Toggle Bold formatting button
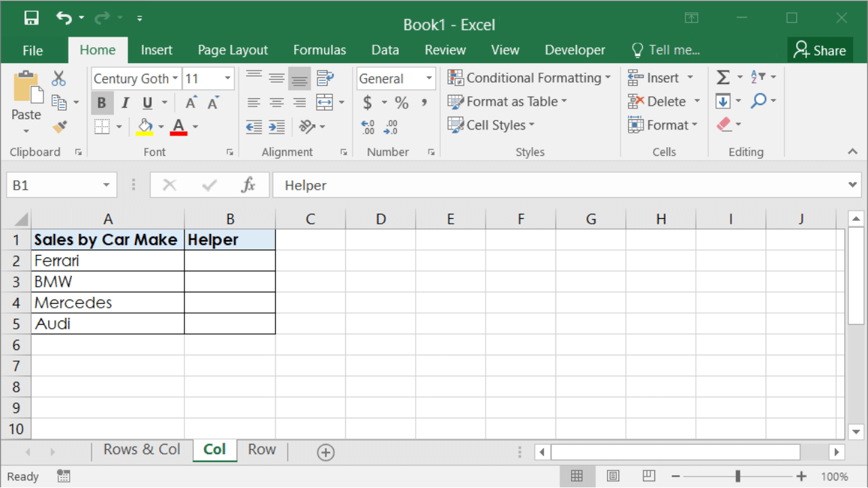 102,103
